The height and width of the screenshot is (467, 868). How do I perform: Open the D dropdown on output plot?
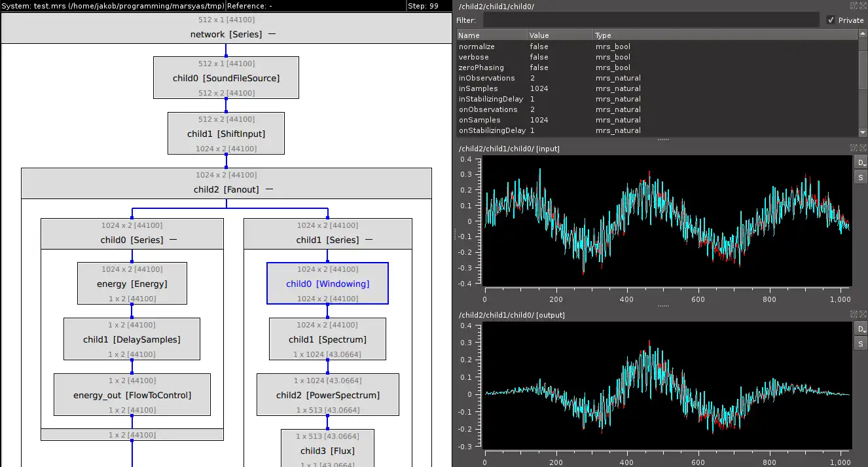tap(861, 329)
